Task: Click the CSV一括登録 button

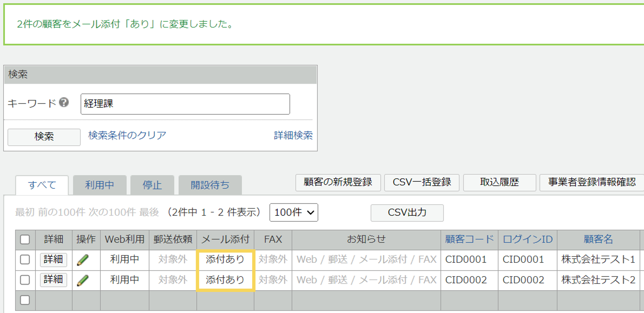Action: (422, 182)
